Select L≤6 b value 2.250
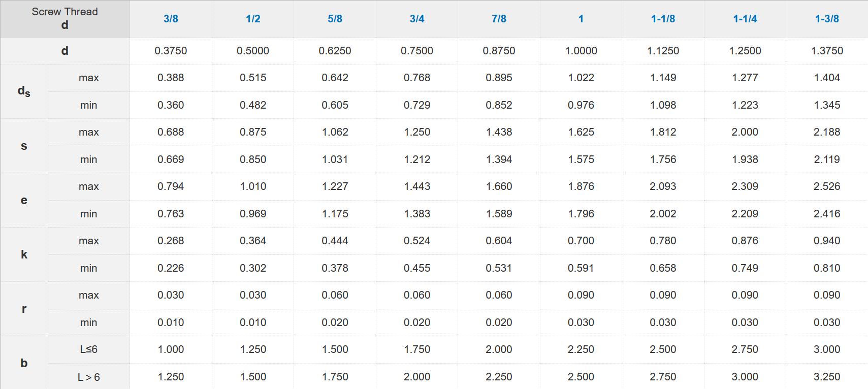 (x=581, y=349)
